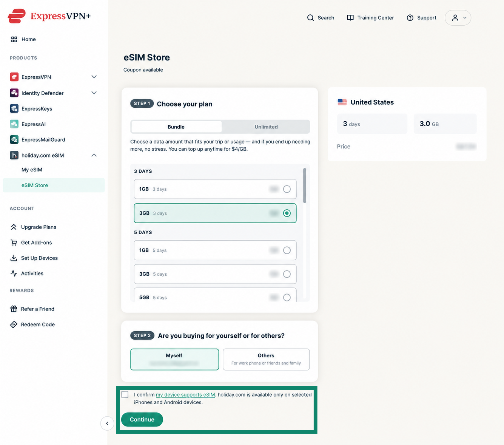
Task: Click the 'Coupon available' text
Action: 143,70
